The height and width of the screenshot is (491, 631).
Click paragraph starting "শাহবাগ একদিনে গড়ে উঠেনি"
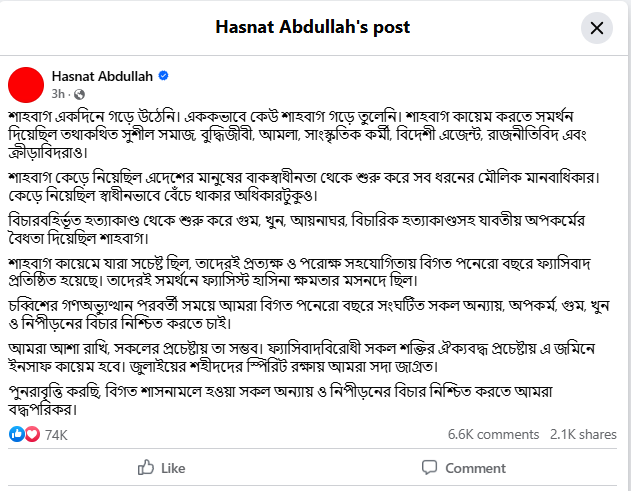[297, 134]
